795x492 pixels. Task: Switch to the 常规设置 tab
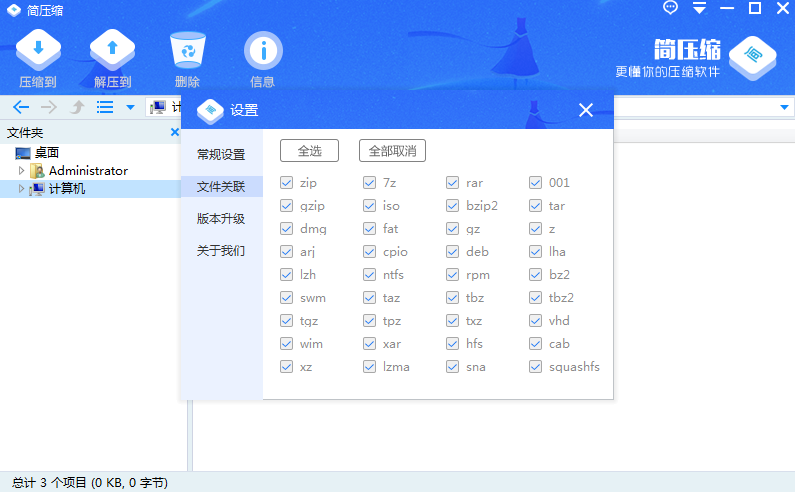click(x=221, y=155)
